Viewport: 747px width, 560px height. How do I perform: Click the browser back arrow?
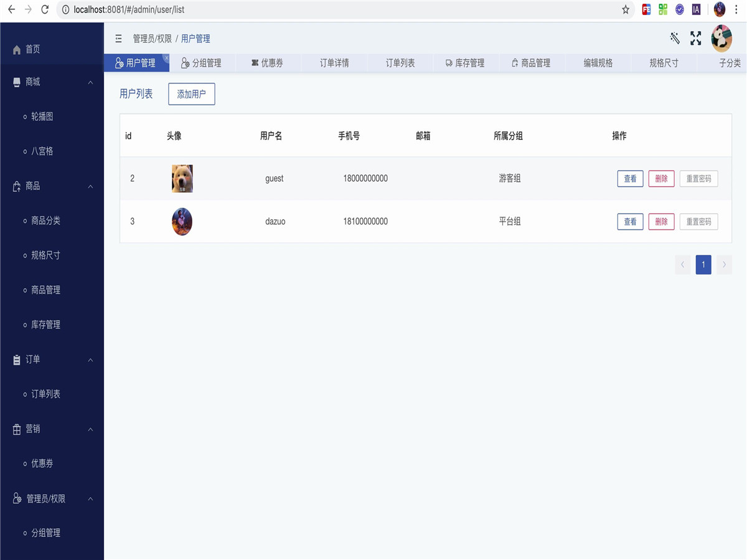click(11, 9)
